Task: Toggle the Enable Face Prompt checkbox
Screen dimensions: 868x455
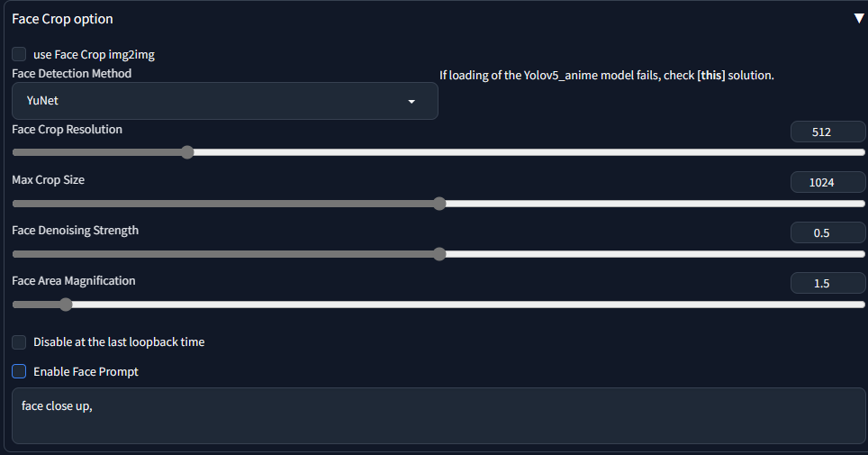Action: [x=19, y=371]
